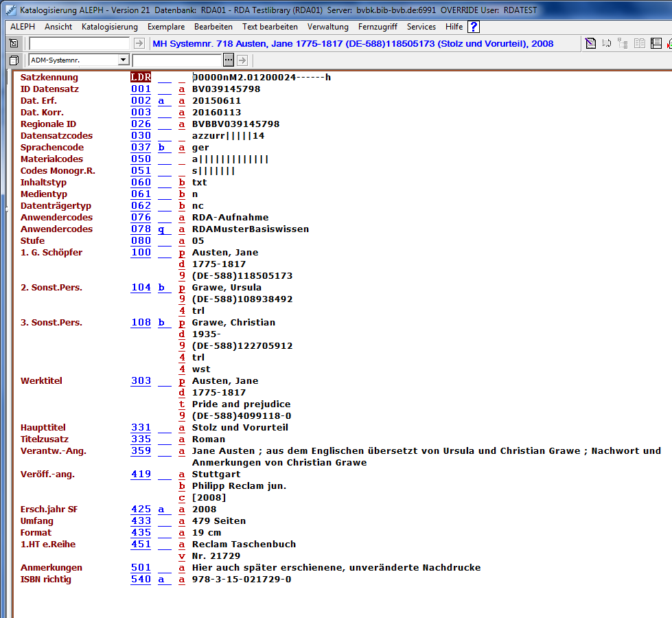Open the Text bearbeiten menu

[270, 27]
